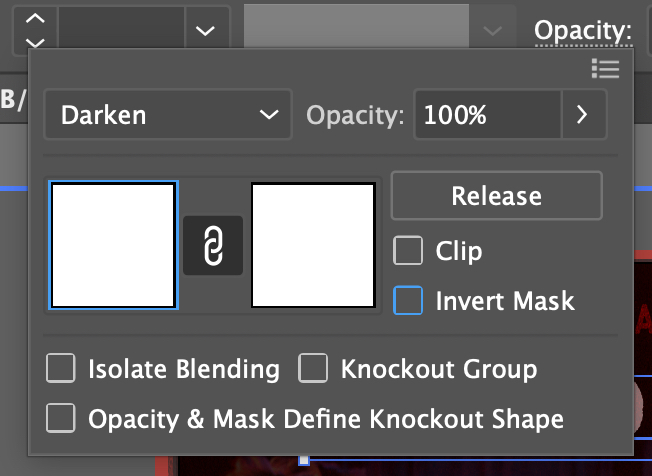Open the grayed-out top bar dropdown

492,30
